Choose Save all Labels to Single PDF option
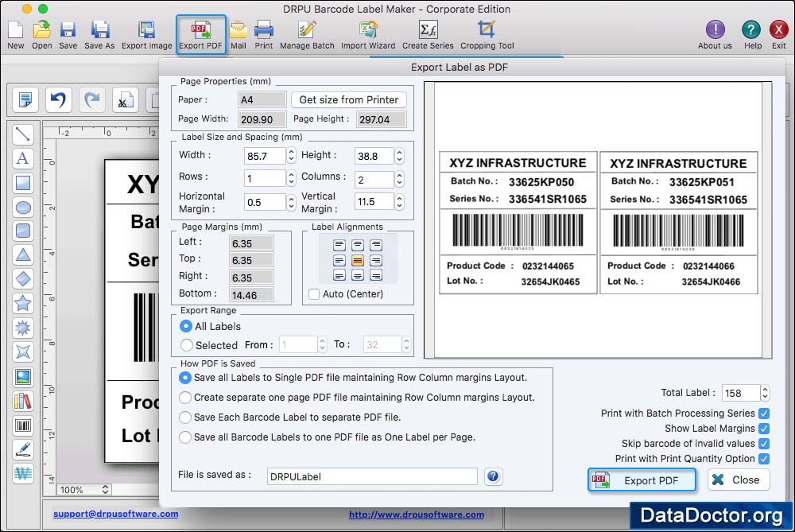The width and height of the screenshot is (795, 532). (x=185, y=378)
